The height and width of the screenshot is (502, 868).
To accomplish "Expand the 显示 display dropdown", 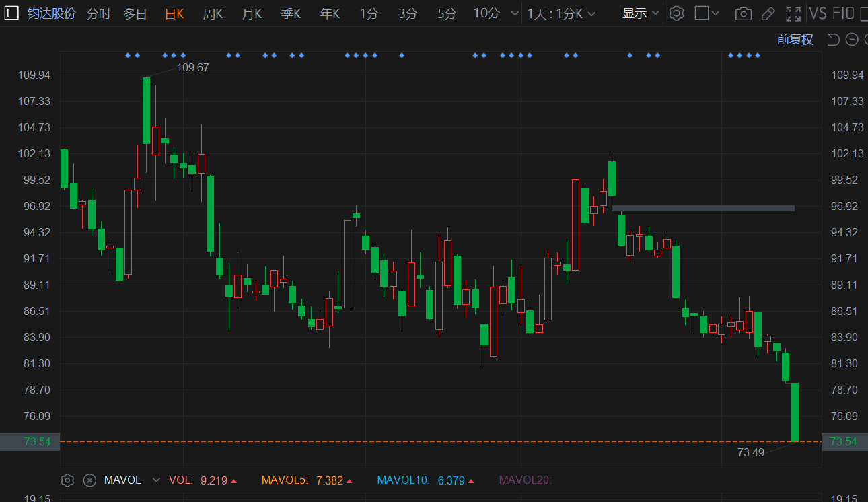I will click(641, 13).
